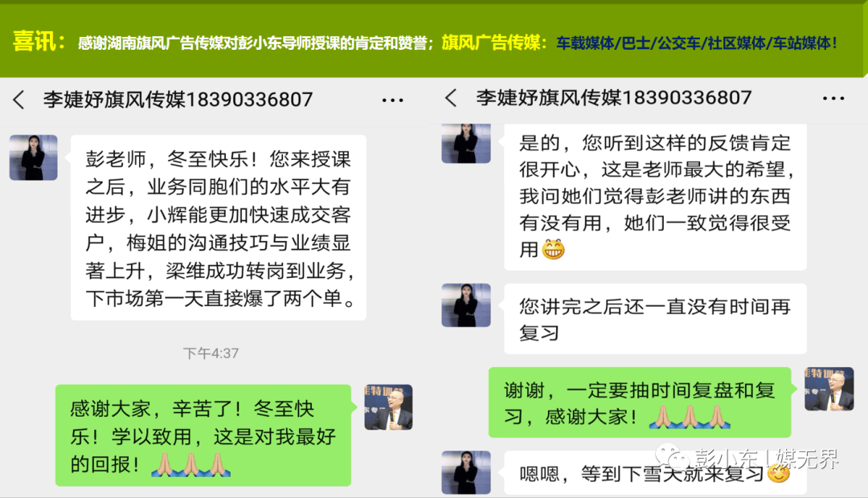Tap teacher avatar beside 学以致用 green reply
Viewport: 868px width, 498px height.
tap(389, 407)
